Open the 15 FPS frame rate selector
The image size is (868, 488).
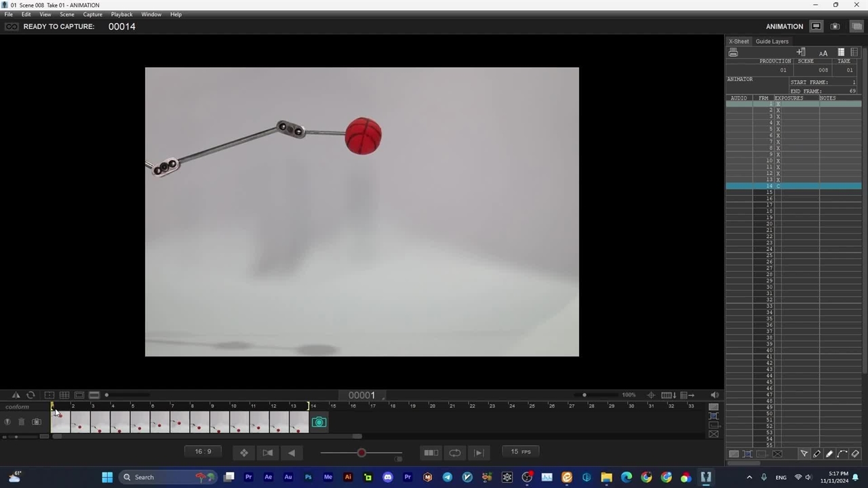pyautogui.click(x=521, y=452)
